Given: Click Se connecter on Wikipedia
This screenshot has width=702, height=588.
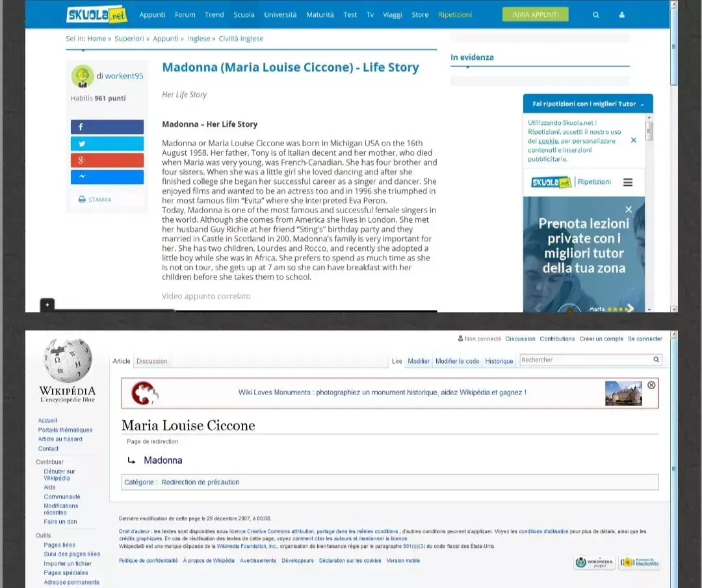Looking at the screenshot, I should pyautogui.click(x=645, y=339).
